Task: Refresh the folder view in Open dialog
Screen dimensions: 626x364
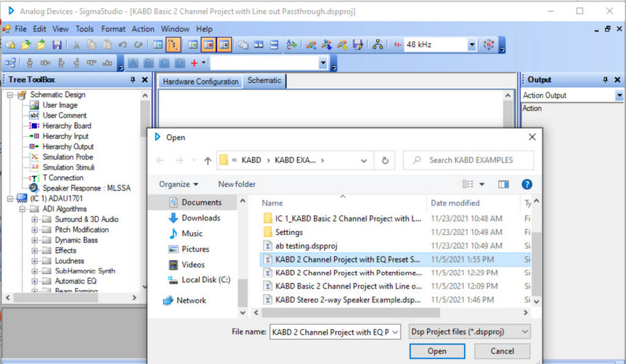Action: (385, 160)
